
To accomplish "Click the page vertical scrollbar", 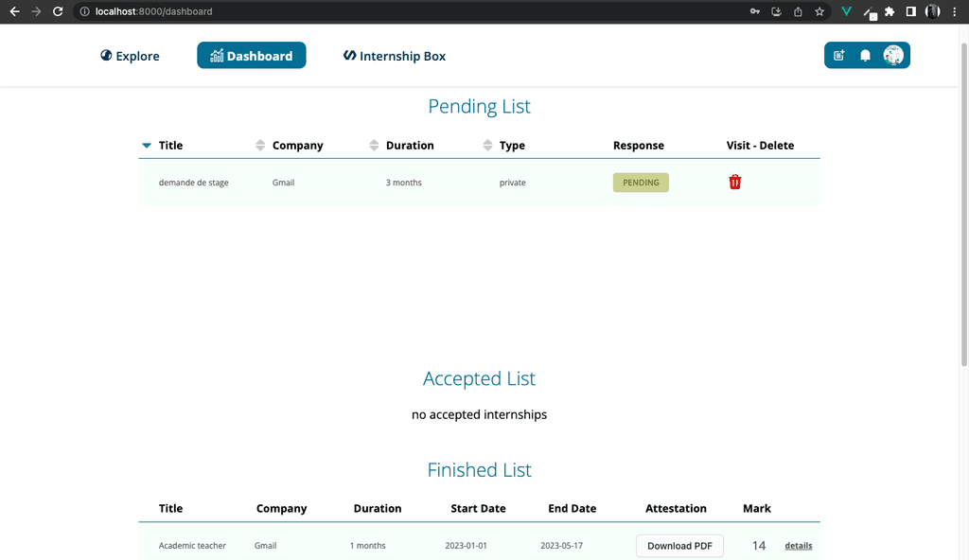I will click(963, 204).
